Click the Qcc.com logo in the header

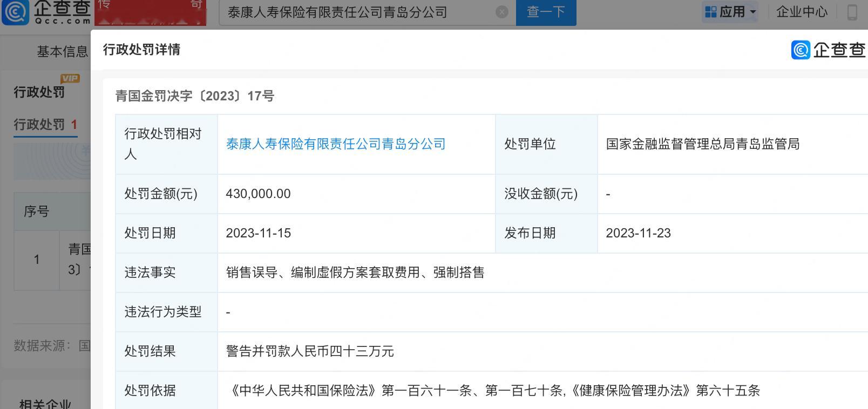[x=46, y=12]
